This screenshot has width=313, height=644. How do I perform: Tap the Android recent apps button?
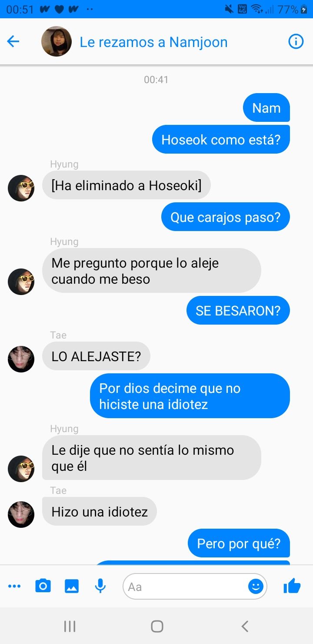pyautogui.click(x=70, y=626)
